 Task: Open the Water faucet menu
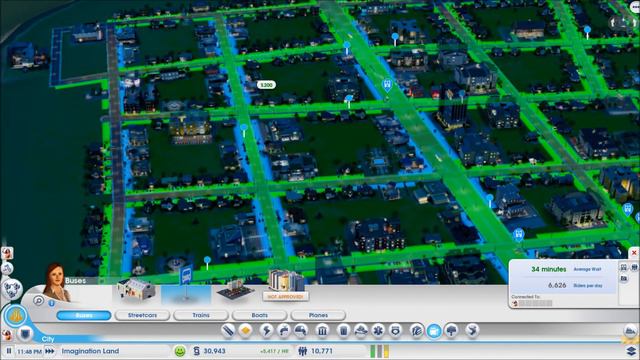click(284, 330)
